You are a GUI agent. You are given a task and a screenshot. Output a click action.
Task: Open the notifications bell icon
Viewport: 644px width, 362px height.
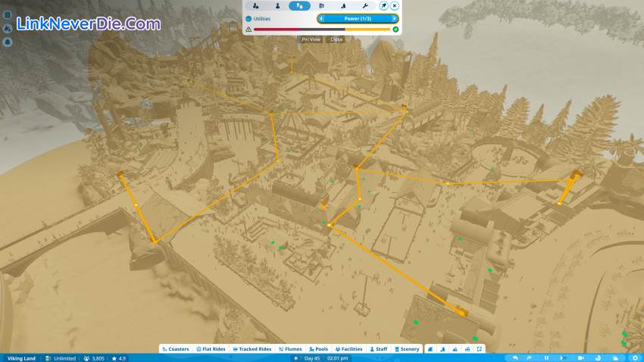point(7,41)
